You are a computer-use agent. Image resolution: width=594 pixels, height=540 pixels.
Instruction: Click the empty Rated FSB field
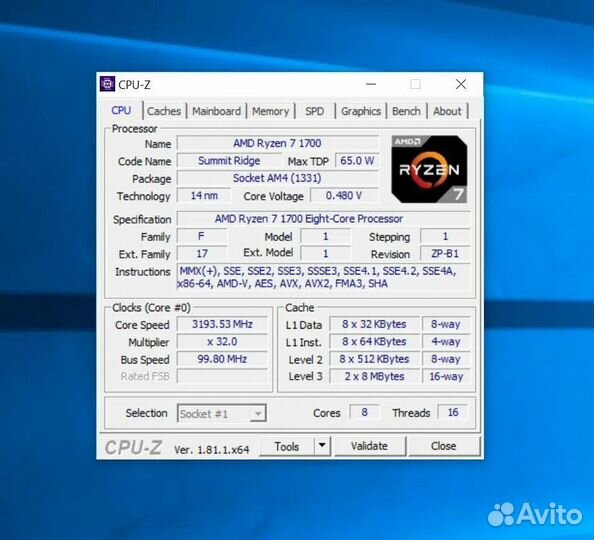pyautogui.click(x=222, y=376)
